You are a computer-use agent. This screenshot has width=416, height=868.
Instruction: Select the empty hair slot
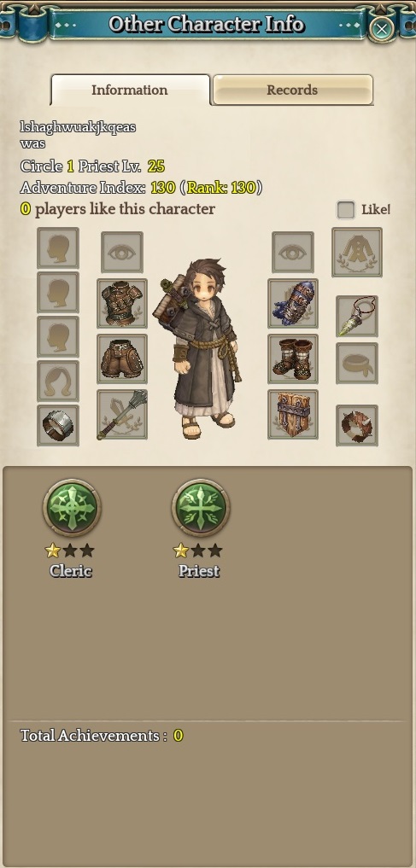coord(58,381)
